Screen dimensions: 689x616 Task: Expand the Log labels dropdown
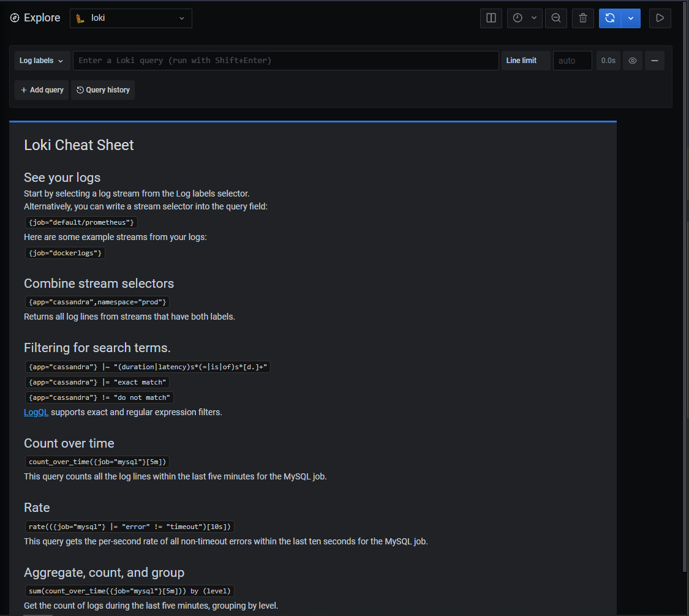[x=41, y=61]
